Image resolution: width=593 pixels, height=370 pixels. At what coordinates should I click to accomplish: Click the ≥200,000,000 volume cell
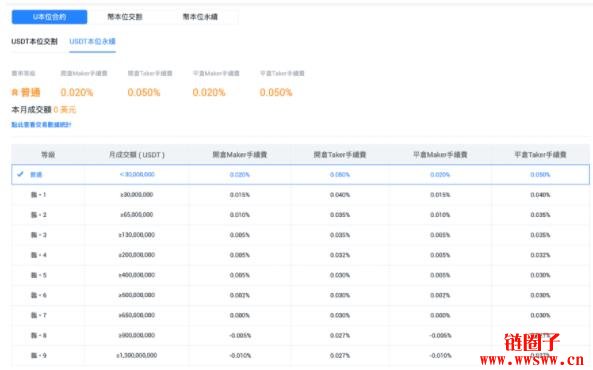coord(137,255)
